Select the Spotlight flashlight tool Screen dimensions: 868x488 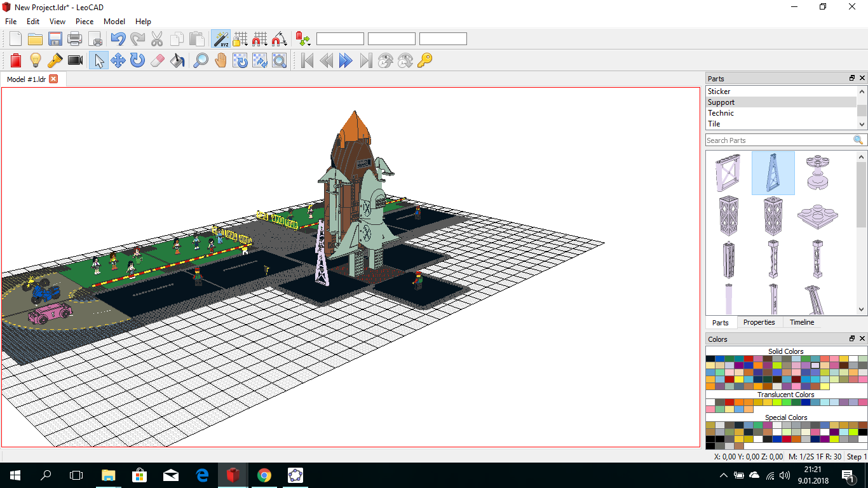(55, 60)
